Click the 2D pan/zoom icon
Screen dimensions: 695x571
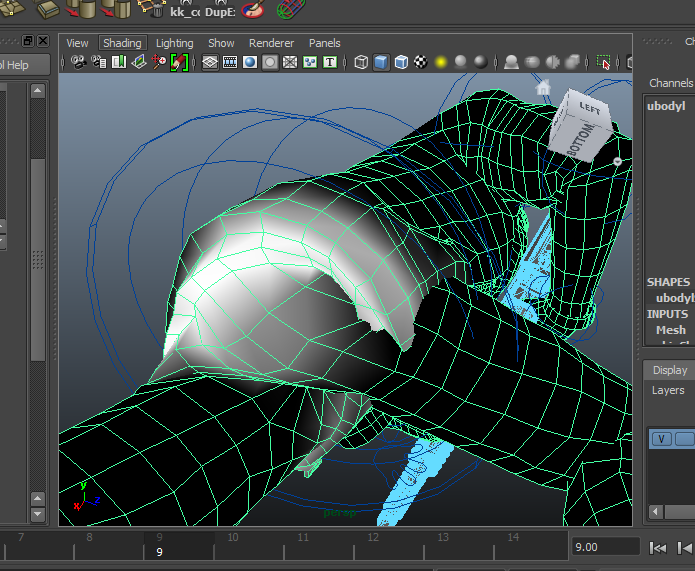(158, 62)
